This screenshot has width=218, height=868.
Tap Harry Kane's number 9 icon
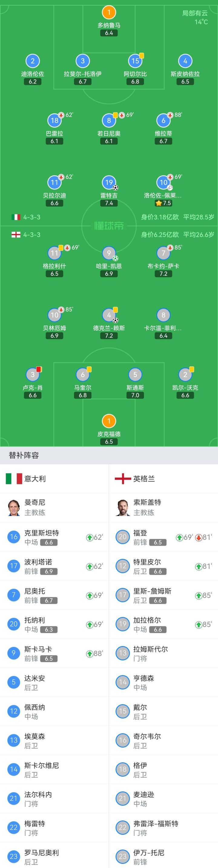[109, 253]
